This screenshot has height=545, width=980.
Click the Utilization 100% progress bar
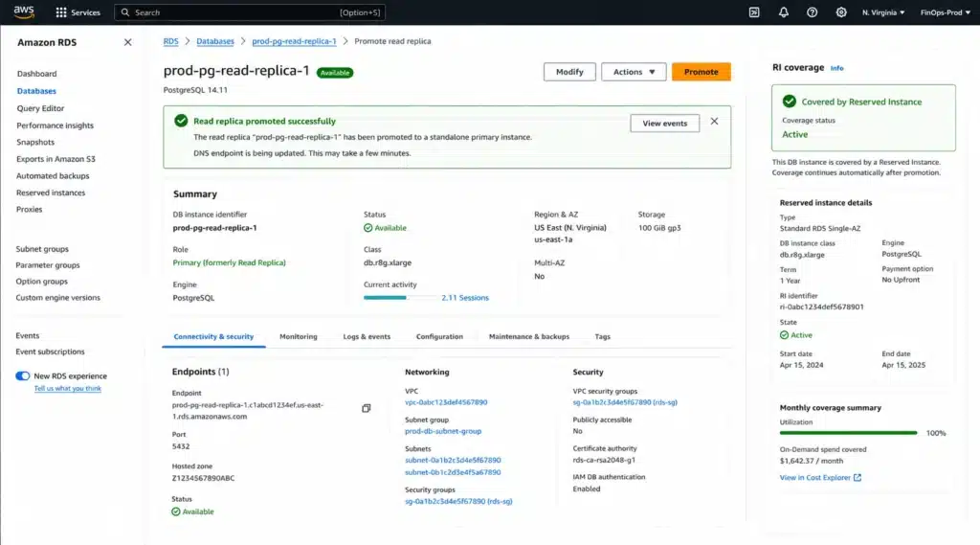pyautogui.click(x=848, y=433)
